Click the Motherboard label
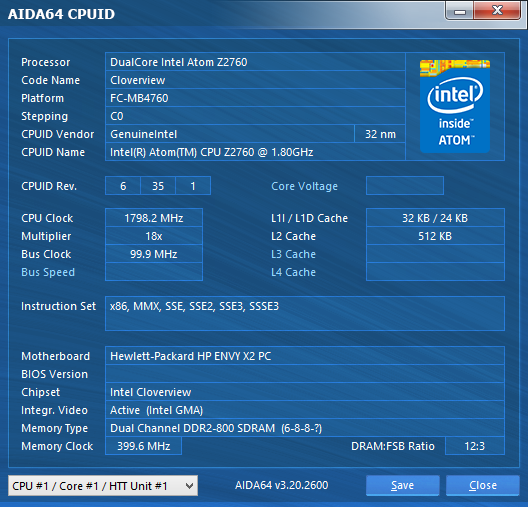 (x=56, y=356)
